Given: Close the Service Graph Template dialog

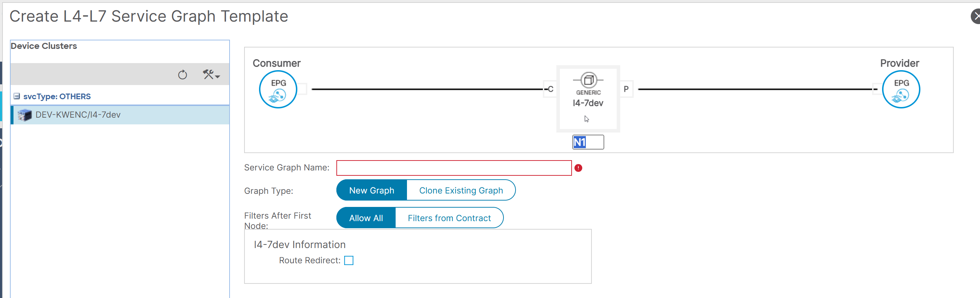Looking at the screenshot, I should [x=976, y=16].
